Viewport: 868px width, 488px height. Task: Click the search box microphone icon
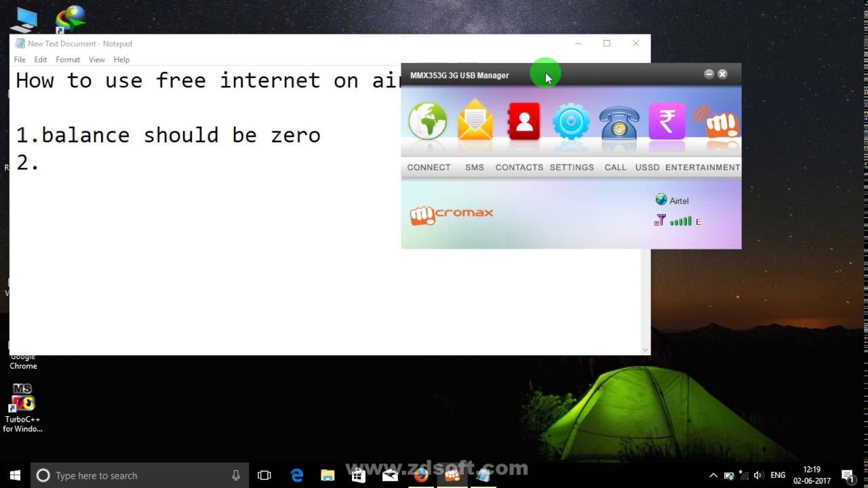tap(236, 475)
